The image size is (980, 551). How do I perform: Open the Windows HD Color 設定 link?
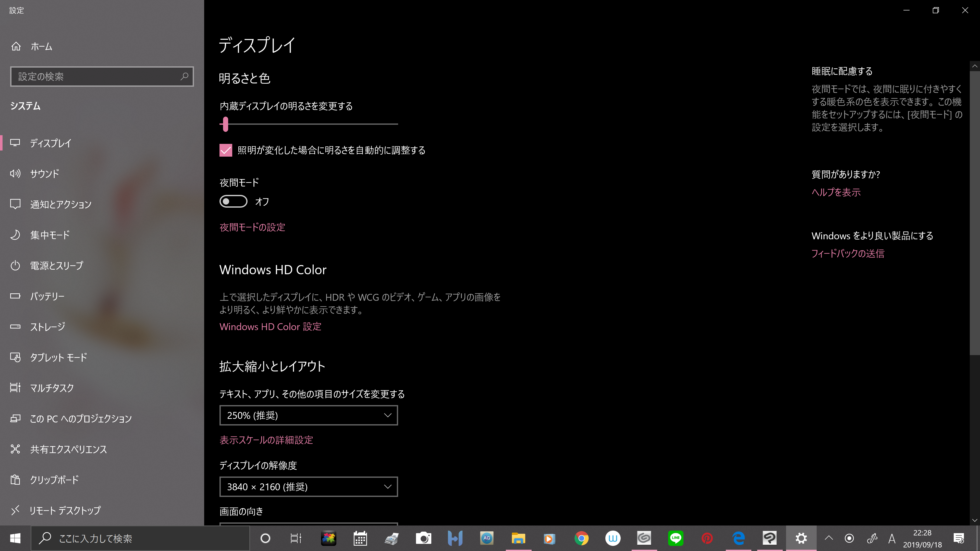270,327
